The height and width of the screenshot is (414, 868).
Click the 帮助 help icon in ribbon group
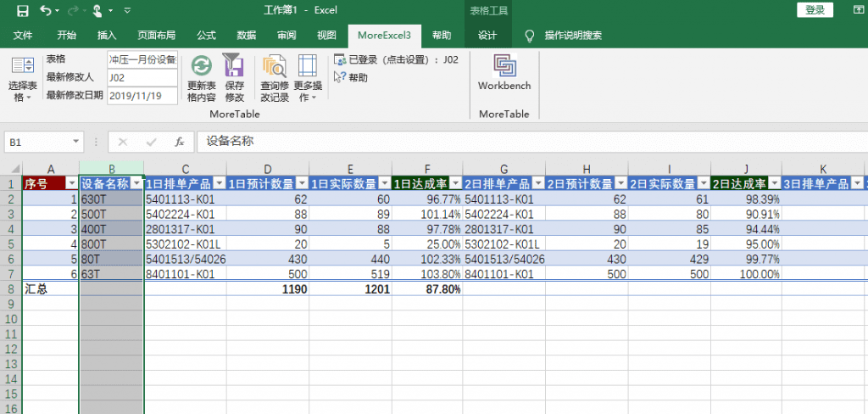point(352,77)
